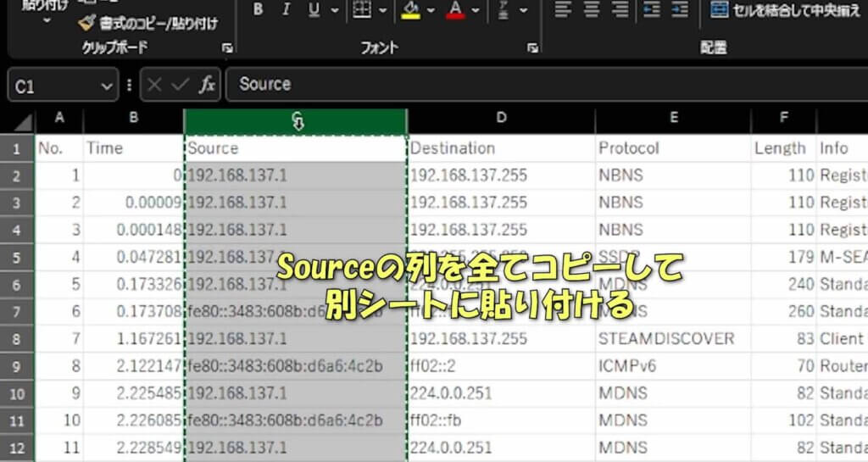Apply borders using the border icon
The image size is (868, 462).
362,10
